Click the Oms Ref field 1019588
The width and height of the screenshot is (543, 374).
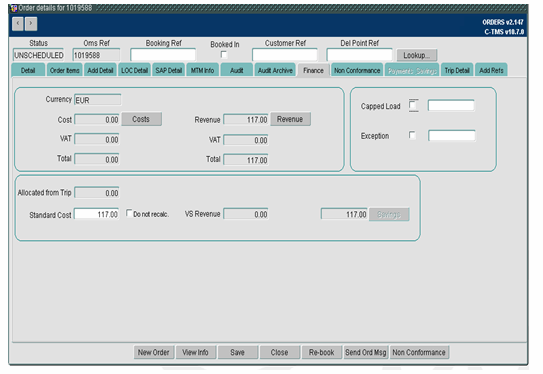pos(96,55)
